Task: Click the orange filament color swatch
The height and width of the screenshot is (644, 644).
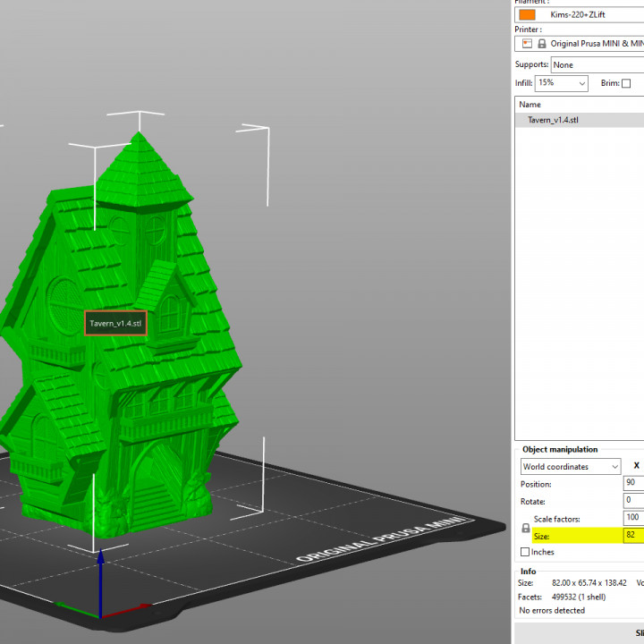Action: pyautogui.click(x=527, y=15)
